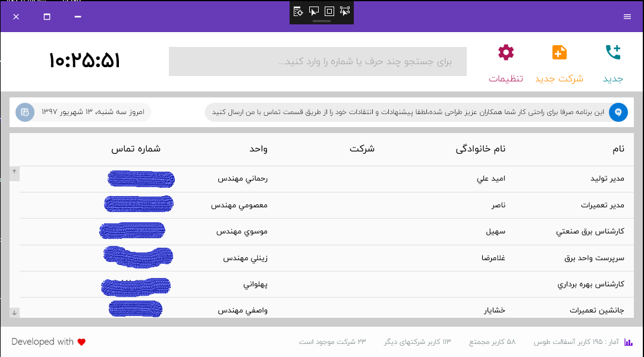Click the red heart icon

coord(81,342)
